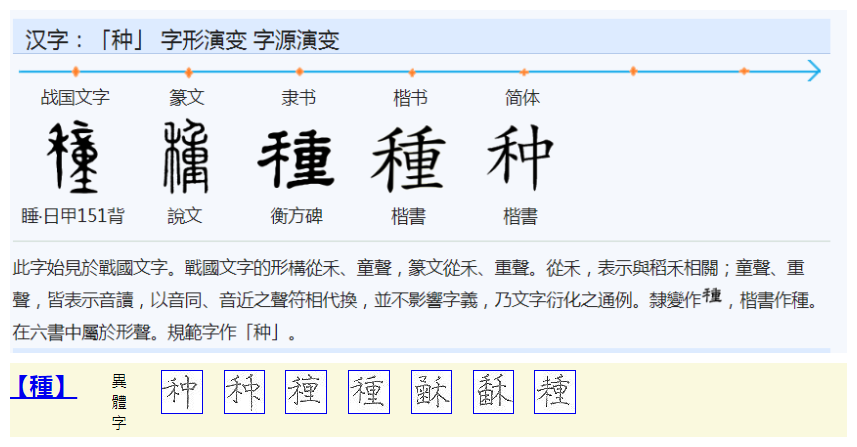The image size is (857, 447).
Task: Click the timeline marker above 篆文
Action: [189, 72]
